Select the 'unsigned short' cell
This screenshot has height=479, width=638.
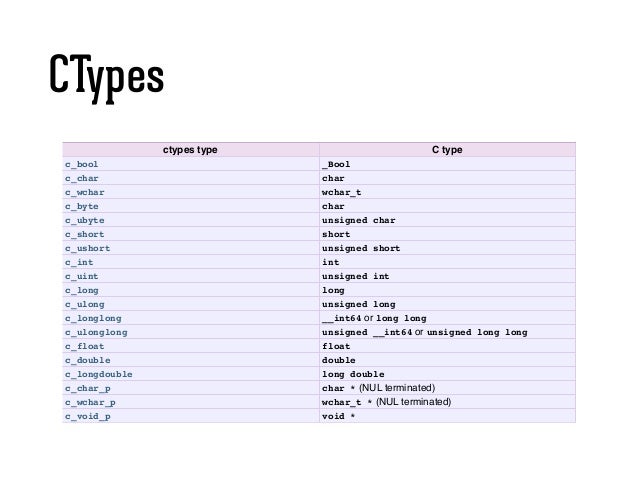447,248
